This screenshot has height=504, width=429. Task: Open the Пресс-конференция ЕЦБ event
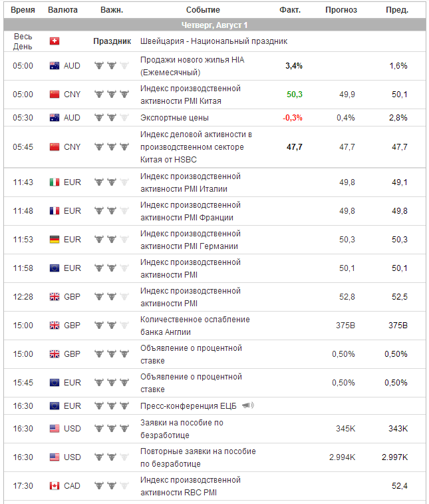point(188,406)
